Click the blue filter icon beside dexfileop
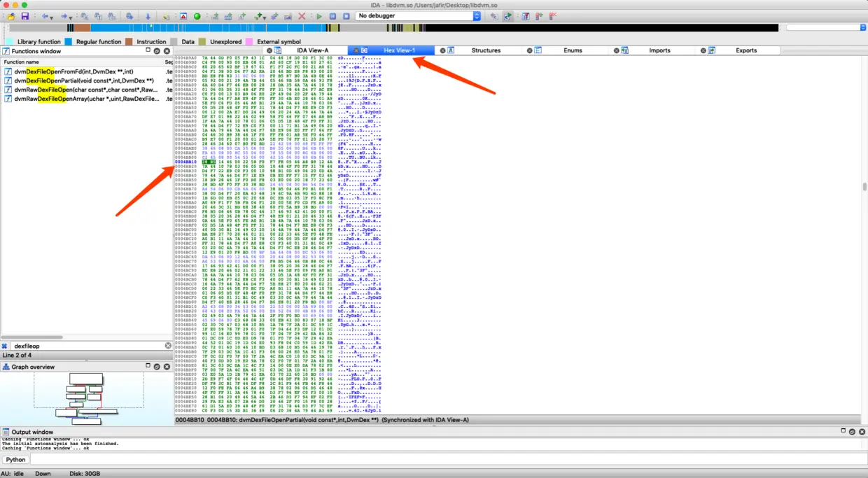 pyautogui.click(x=4, y=346)
